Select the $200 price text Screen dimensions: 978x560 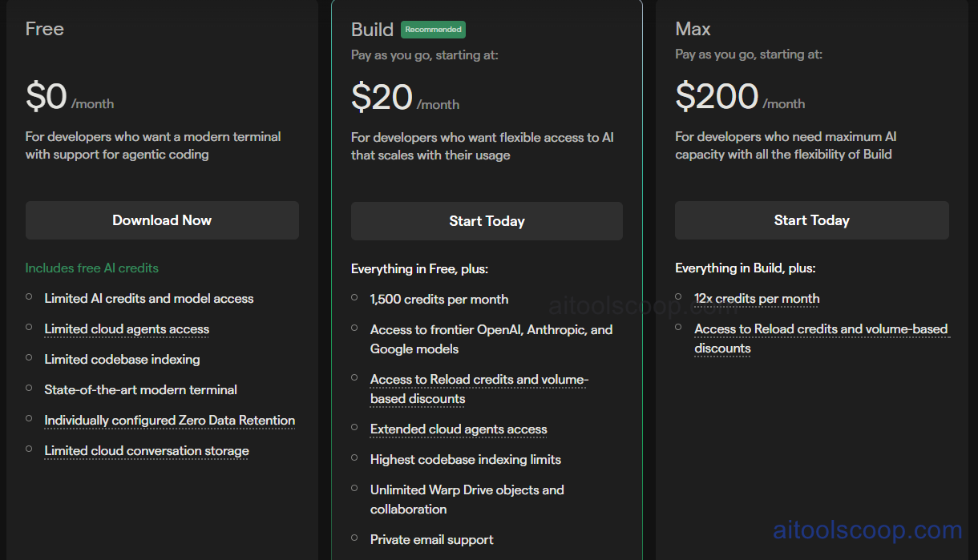click(x=717, y=97)
